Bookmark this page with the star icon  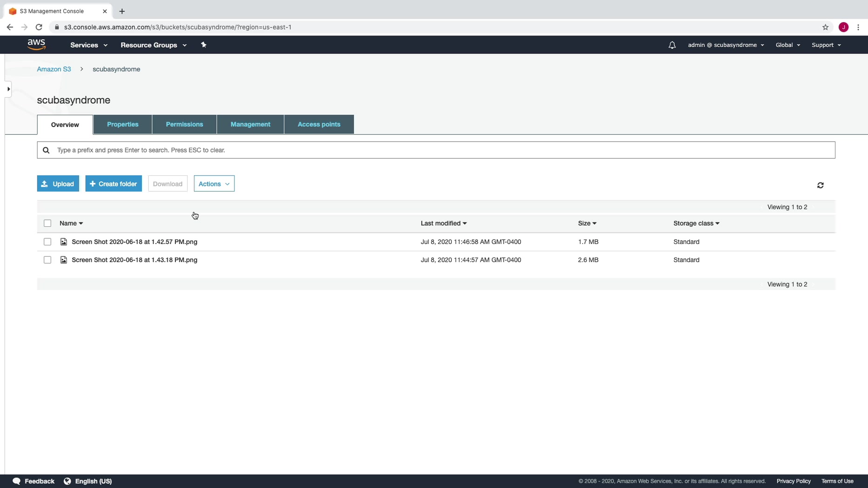(825, 27)
